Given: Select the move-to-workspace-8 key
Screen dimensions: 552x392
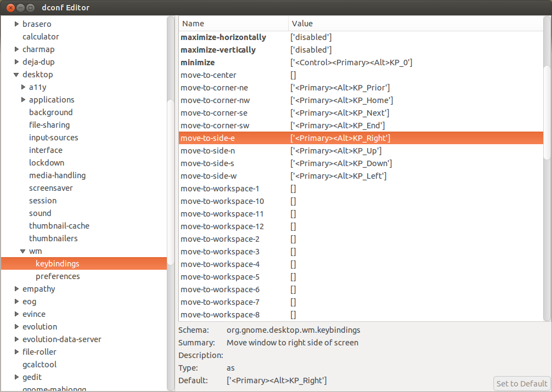Looking at the screenshot, I should (361, 315).
